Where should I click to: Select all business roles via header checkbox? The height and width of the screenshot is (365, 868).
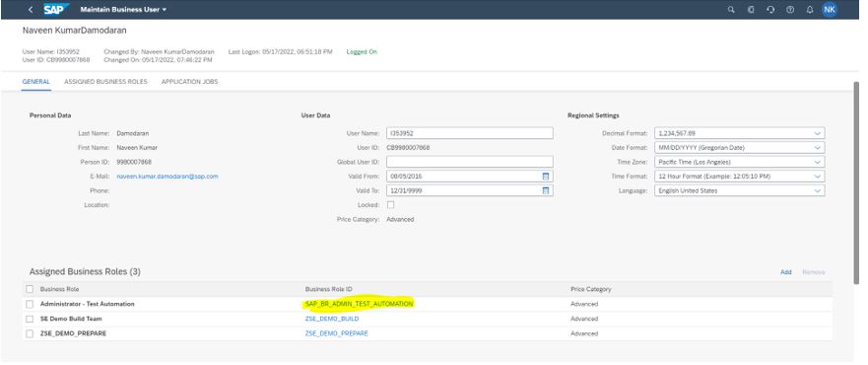[30, 289]
